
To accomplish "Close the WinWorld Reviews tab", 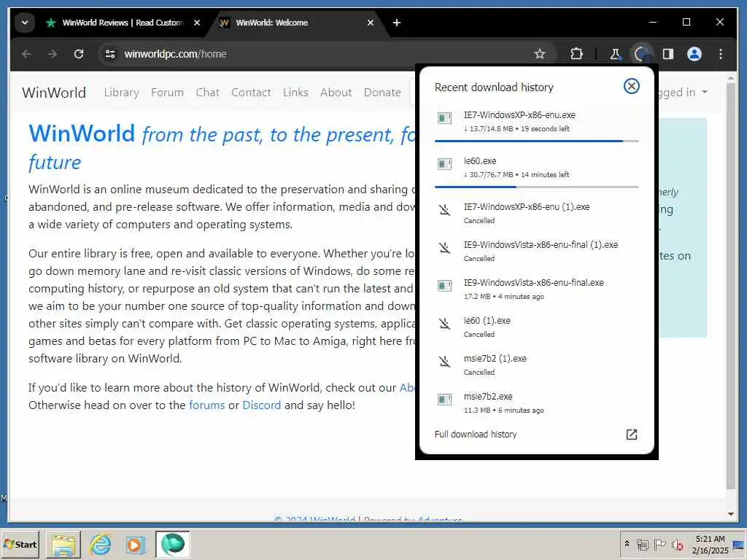I will point(197,23).
